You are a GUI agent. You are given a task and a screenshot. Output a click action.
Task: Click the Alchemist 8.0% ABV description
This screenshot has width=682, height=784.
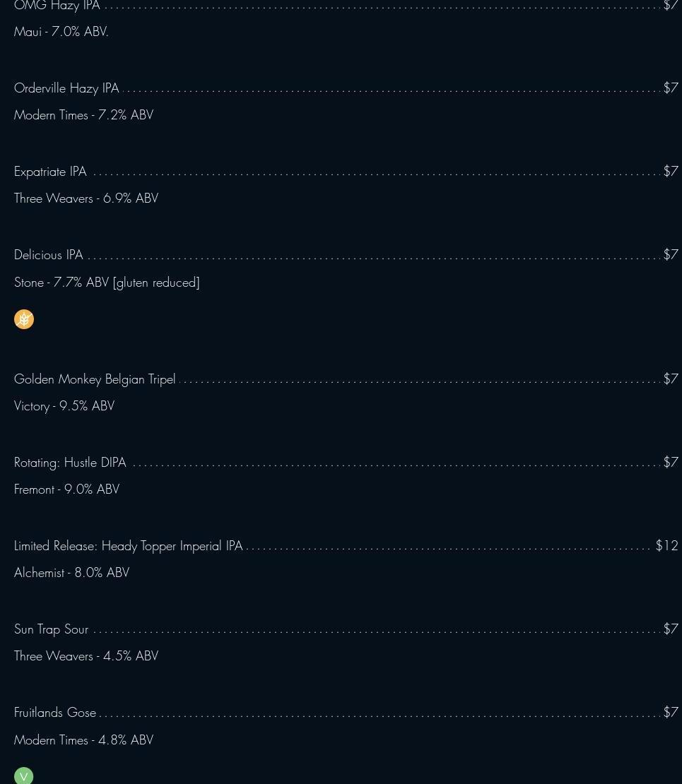pyautogui.click(x=71, y=573)
